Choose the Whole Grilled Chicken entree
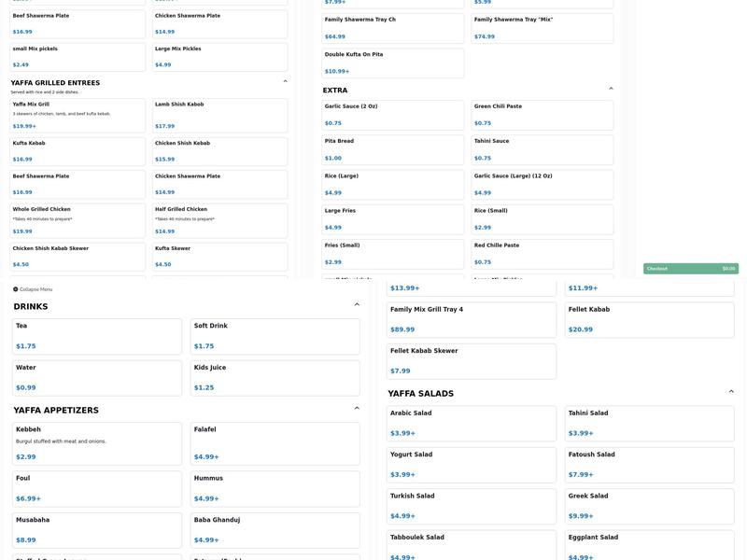Image resolution: width=747 pixels, height=560 pixels. coord(78,220)
